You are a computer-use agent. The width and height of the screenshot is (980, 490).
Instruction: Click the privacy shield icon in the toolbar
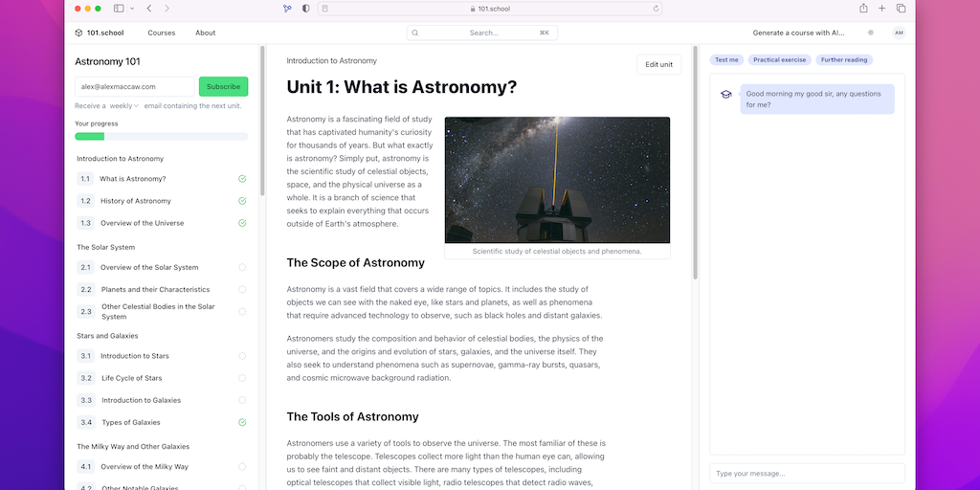tap(305, 9)
